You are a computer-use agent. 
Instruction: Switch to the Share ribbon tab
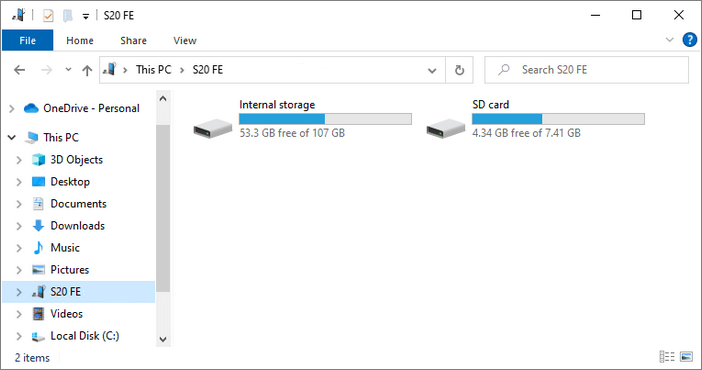click(x=133, y=40)
